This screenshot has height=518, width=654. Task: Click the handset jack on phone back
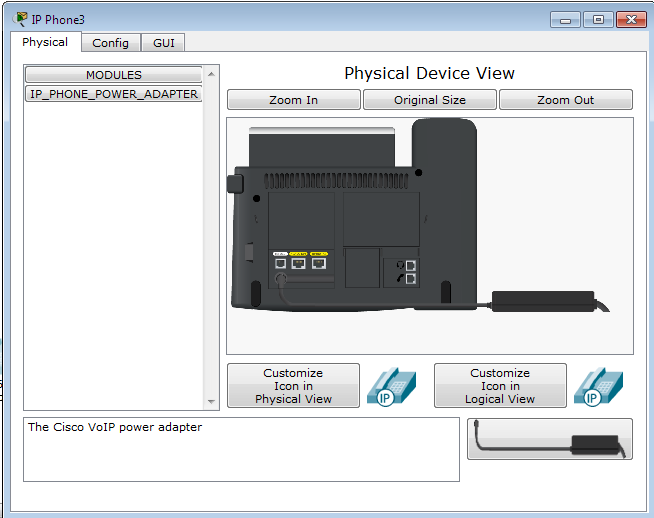tap(410, 279)
